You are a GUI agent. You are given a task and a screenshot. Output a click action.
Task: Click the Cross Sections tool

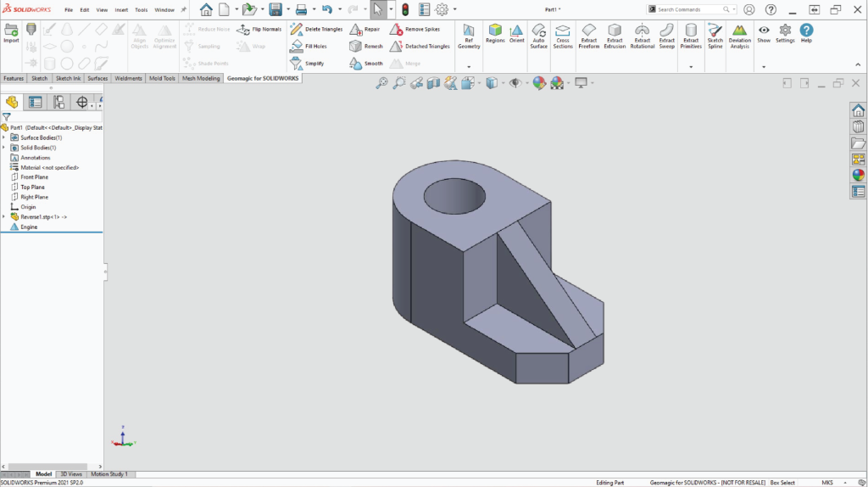click(x=563, y=36)
